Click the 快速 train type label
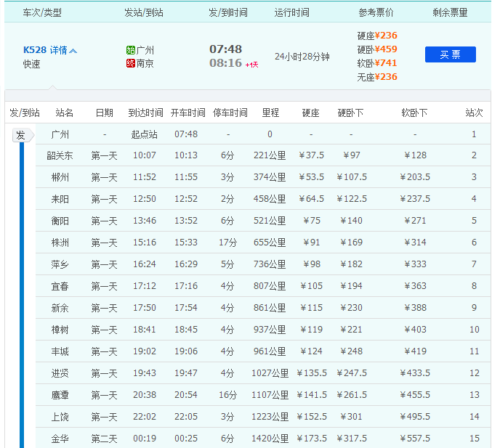Viewport: 492px width, 448px height. point(32,64)
